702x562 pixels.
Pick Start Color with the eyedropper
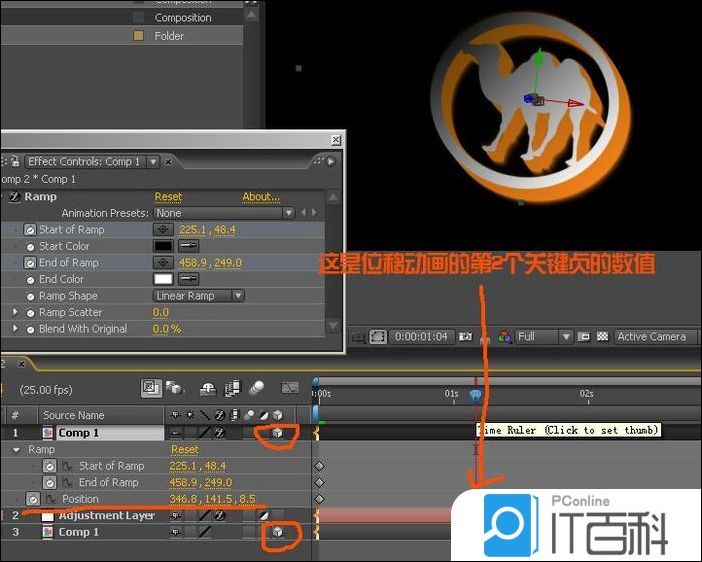[x=188, y=246]
